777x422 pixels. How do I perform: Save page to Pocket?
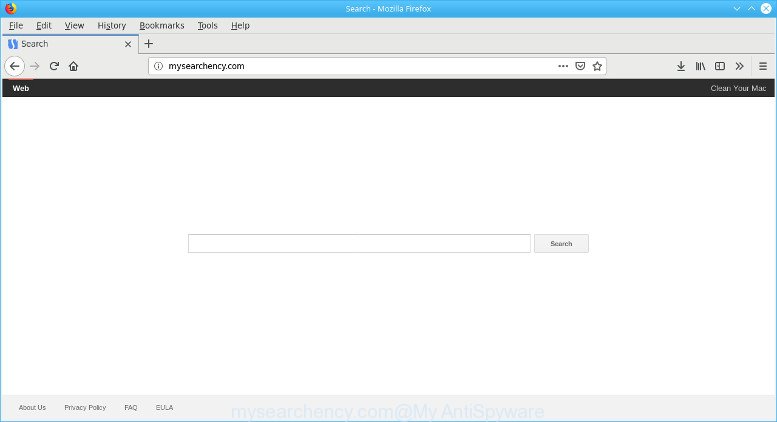coord(580,66)
